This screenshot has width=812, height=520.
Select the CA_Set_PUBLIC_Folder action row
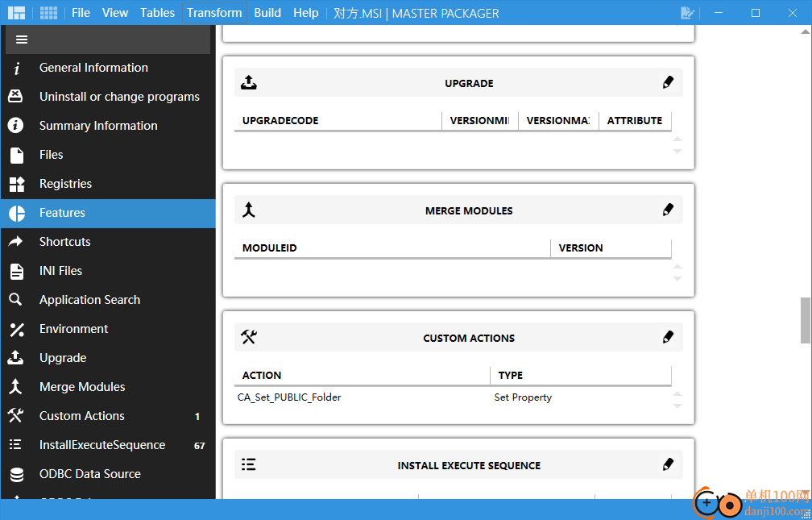(453, 397)
